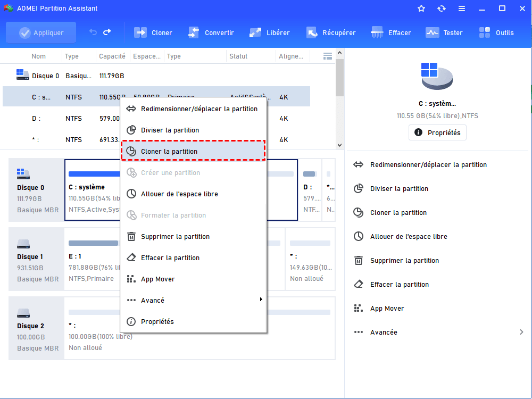Sort by the Nom column header
532x399 pixels.
[38, 56]
